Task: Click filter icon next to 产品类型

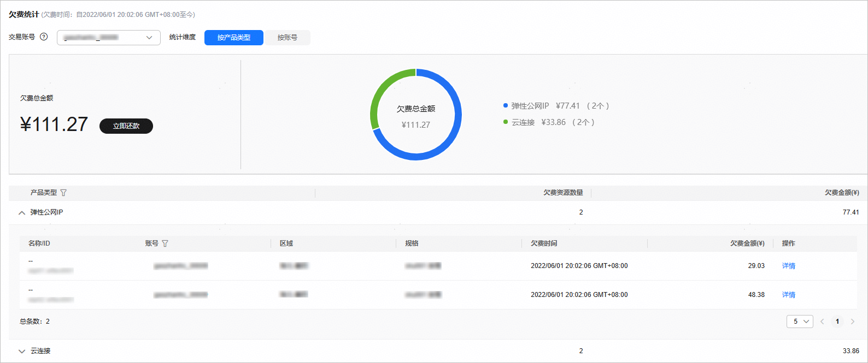Action: pos(63,193)
